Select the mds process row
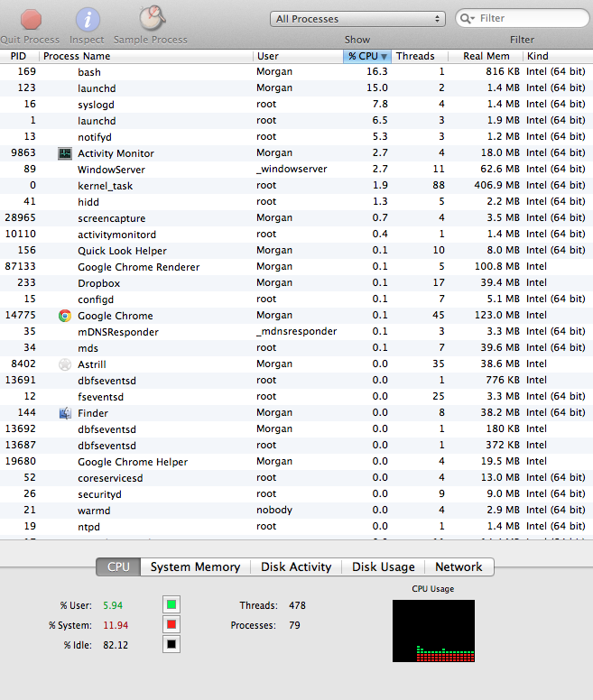The image size is (593, 700). 296,348
